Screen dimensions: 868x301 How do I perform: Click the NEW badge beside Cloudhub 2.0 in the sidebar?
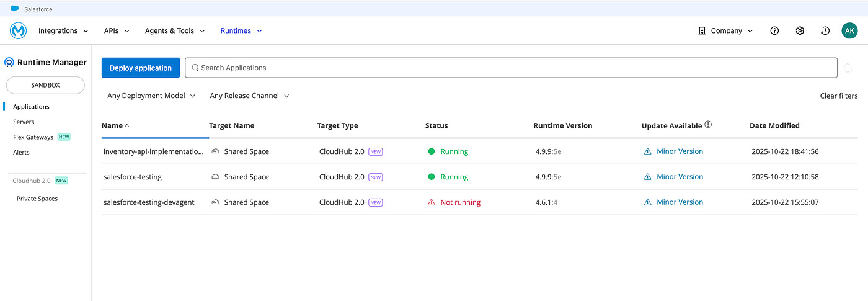click(x=61, y=181)
